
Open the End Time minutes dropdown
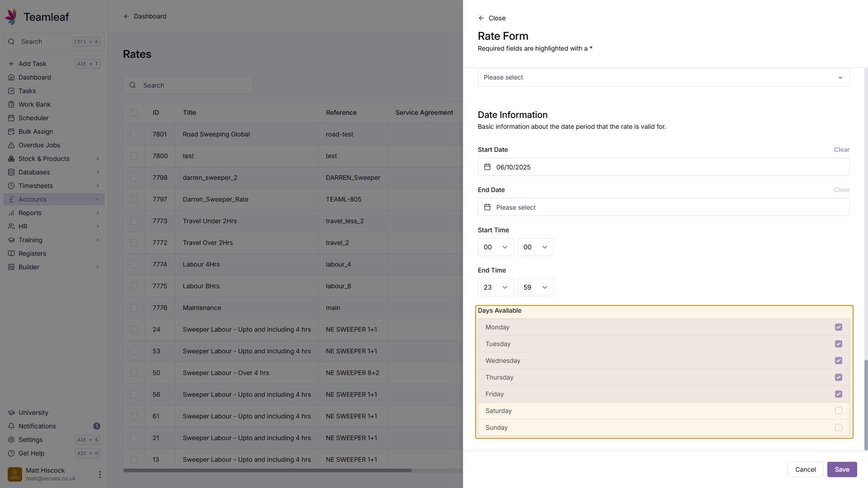(x=535, y=287)
